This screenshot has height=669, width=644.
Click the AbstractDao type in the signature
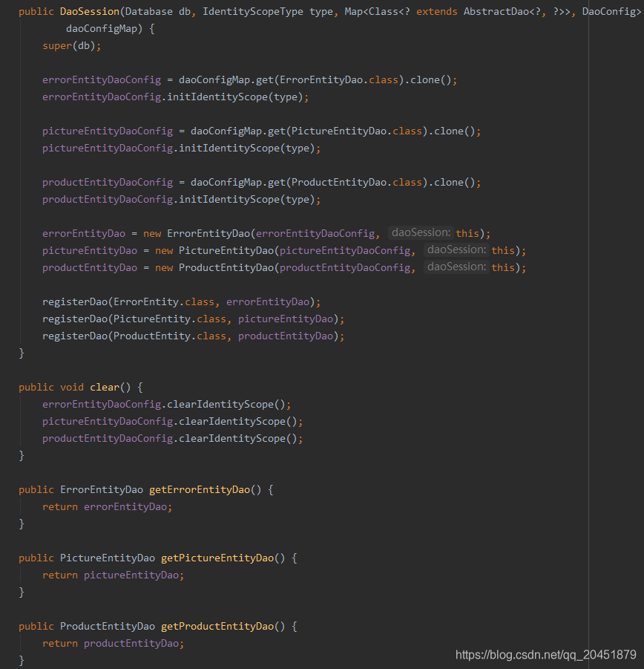[x=496, y=12]
